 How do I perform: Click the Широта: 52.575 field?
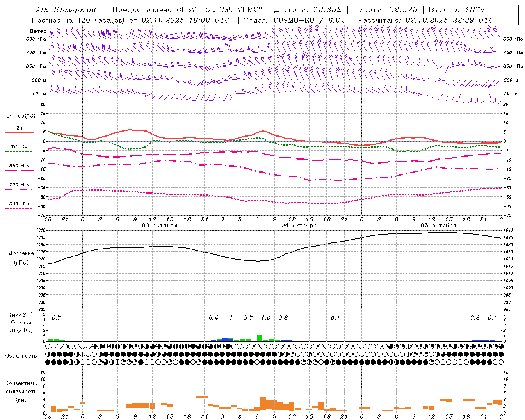pos(385,10)
